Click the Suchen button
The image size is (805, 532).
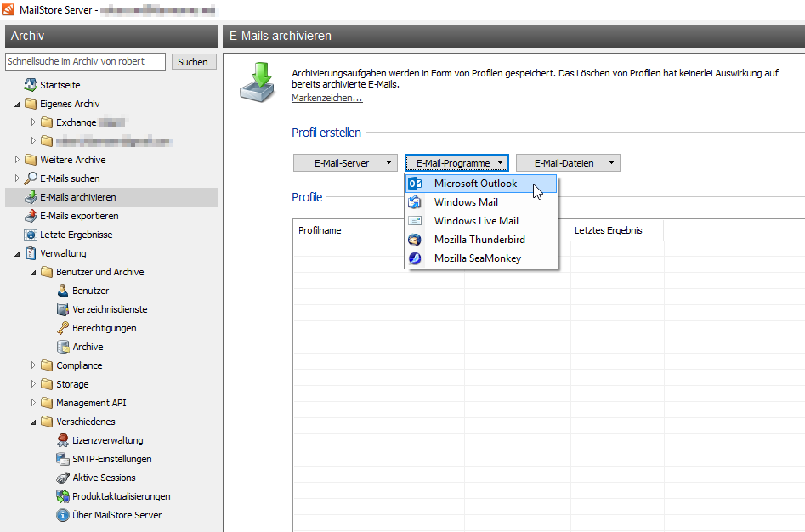(x=194, y=61)
